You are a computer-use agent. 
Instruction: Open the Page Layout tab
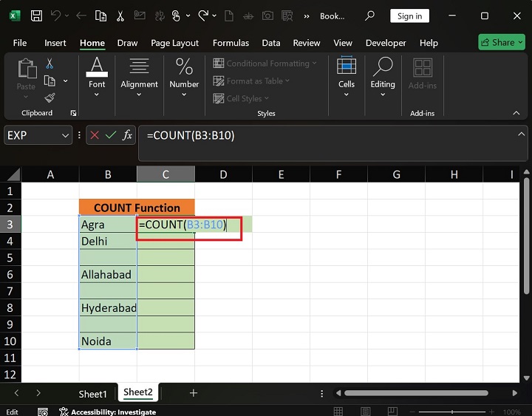click(175, 43)
